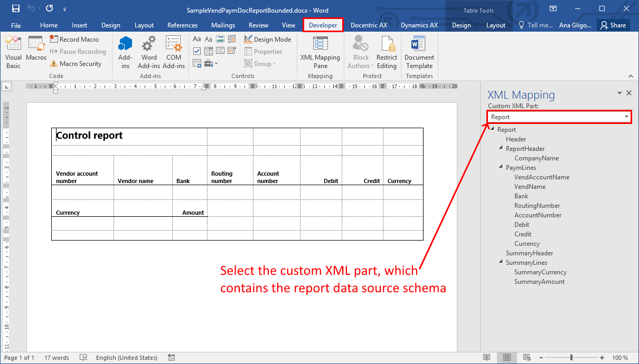This screenshot has height=364, width=639.
Task: Open the Mailings tab
Action: coord(223,24)
